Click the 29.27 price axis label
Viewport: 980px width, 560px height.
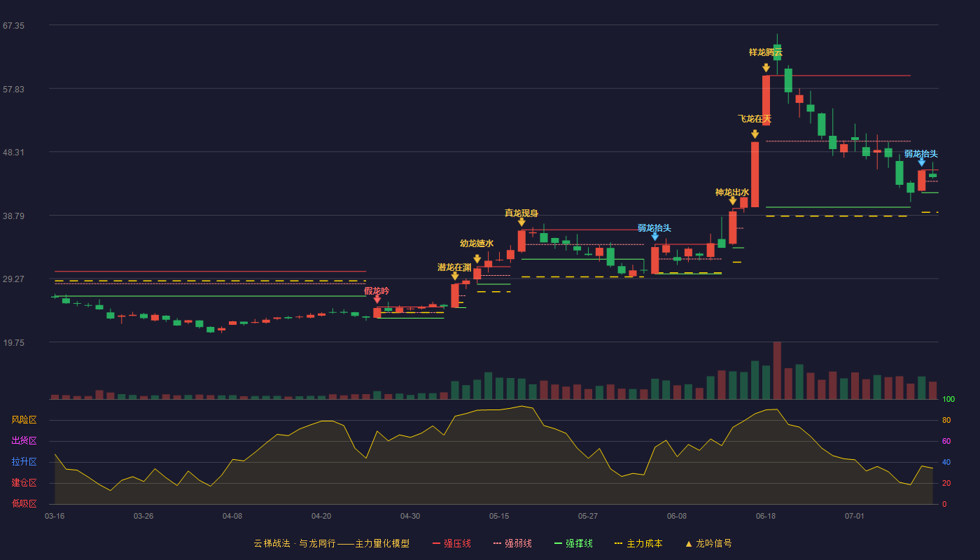[x=13, y=279]
